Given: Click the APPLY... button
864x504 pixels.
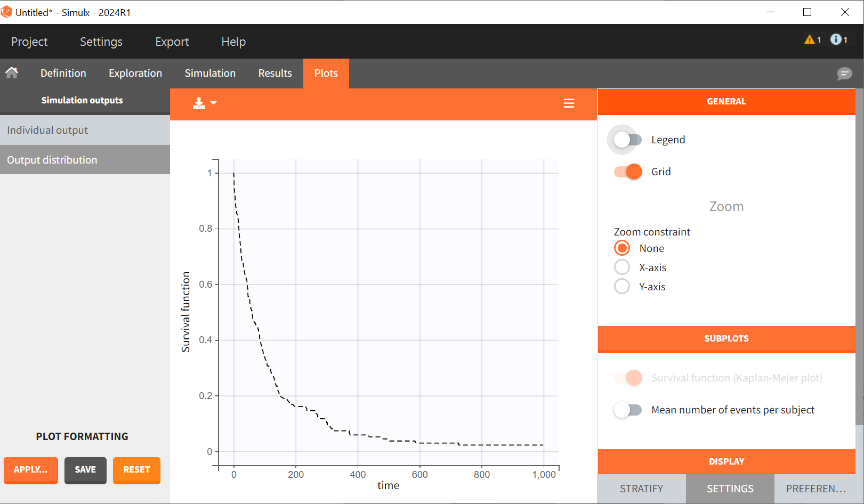Looking at the screenshot, I should point(30,470).
